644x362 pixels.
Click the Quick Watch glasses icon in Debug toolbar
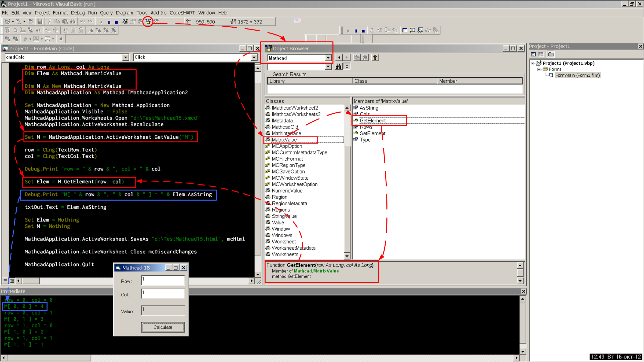428,30
